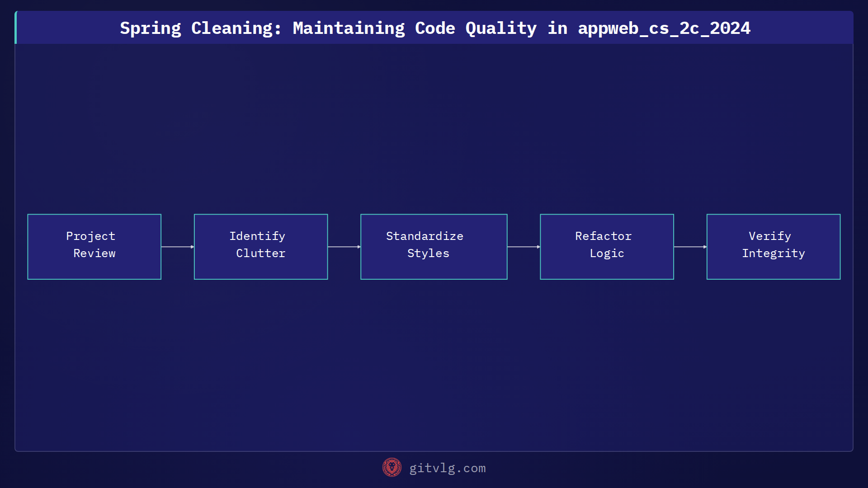The height and width of the screenshot is (488, 868).
Task: Select the Project Review box
Action: tap(94, 247)
